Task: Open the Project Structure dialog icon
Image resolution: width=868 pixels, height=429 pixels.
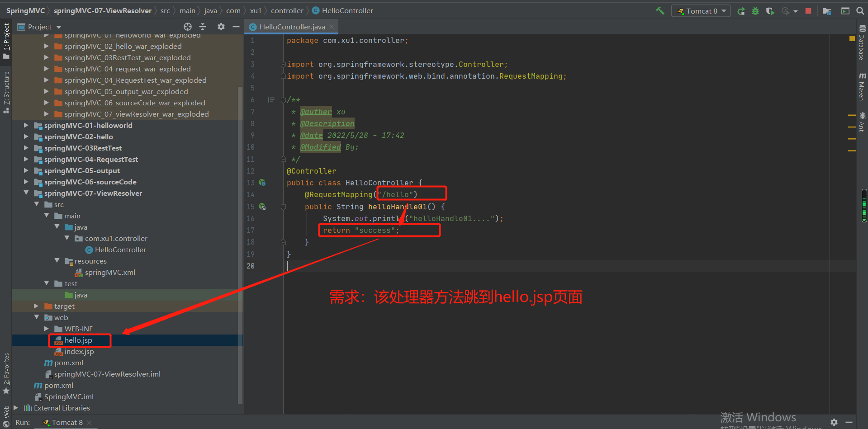Action: point(827,11)
